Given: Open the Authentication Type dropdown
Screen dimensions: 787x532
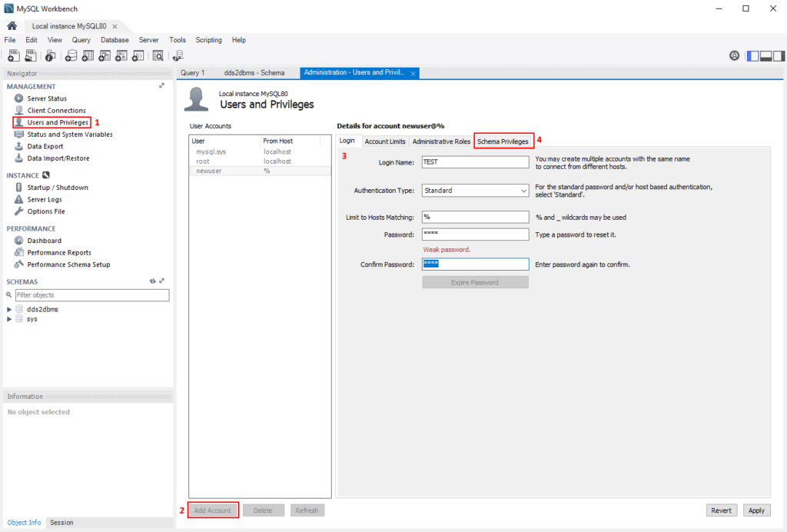Looking at the screenshot, I should click(x=475, y=190).
